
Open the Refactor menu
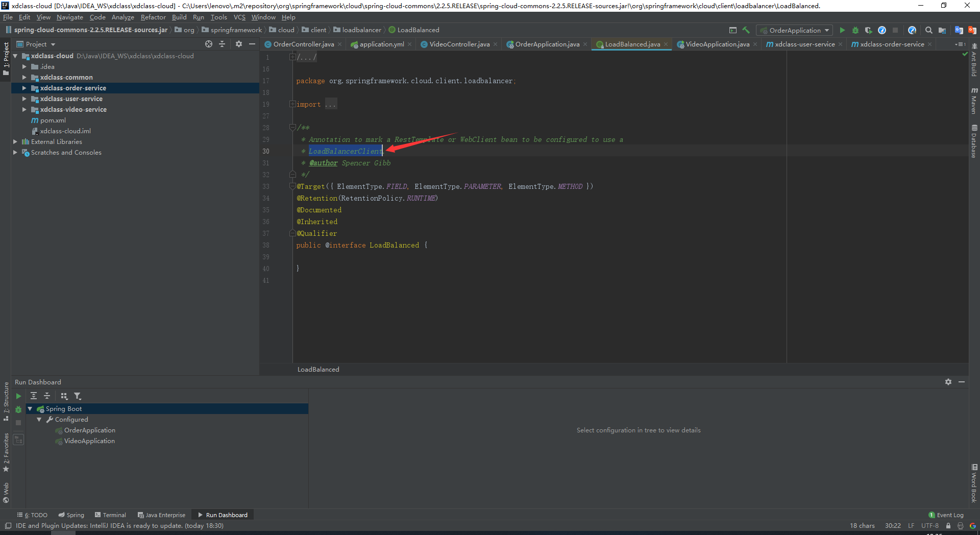tap(153, 17)
